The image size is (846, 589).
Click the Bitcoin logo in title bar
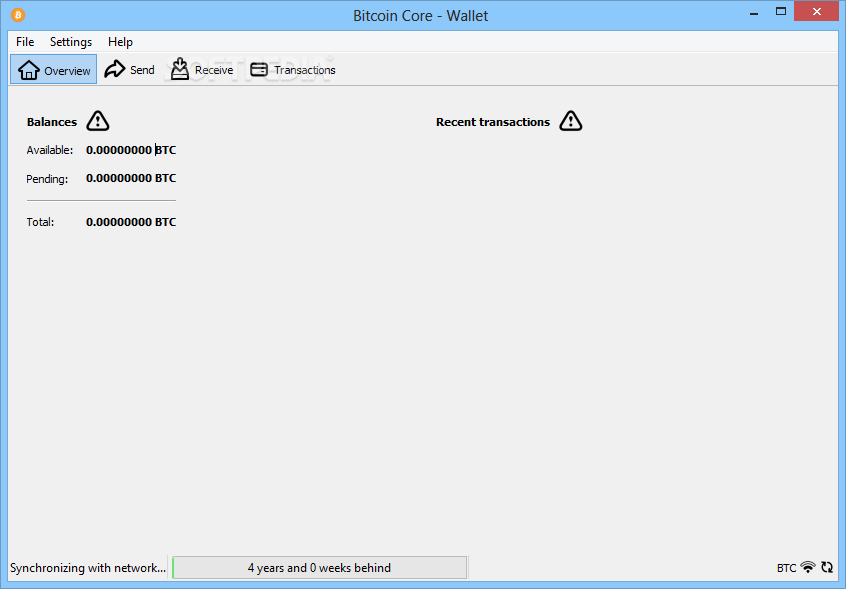click(x=18, y=15)
